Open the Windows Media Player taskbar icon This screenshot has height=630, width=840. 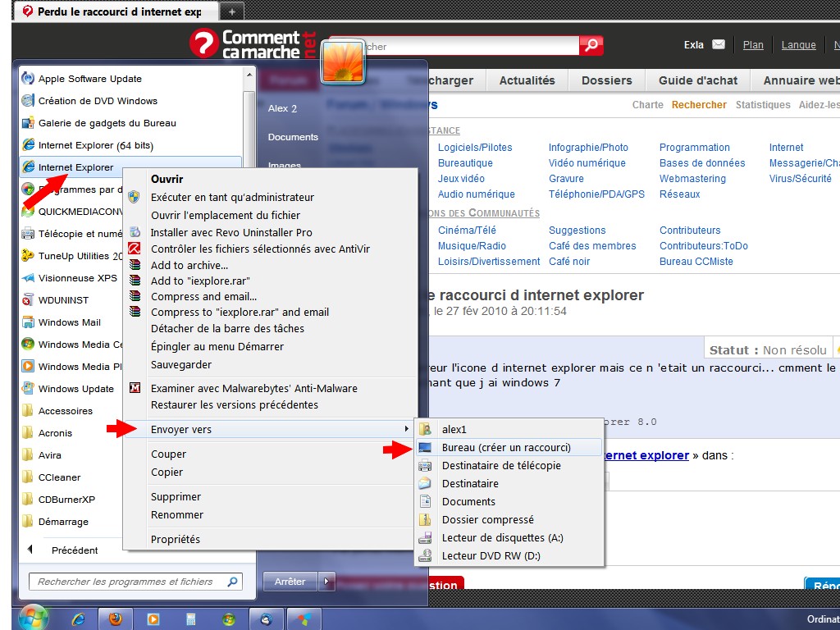(x=153, y=619)
